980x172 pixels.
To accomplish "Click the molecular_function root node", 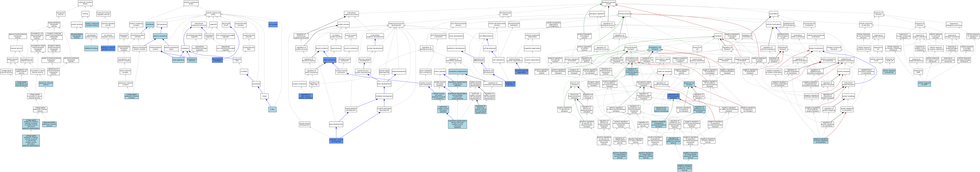I will pos(85,3).
